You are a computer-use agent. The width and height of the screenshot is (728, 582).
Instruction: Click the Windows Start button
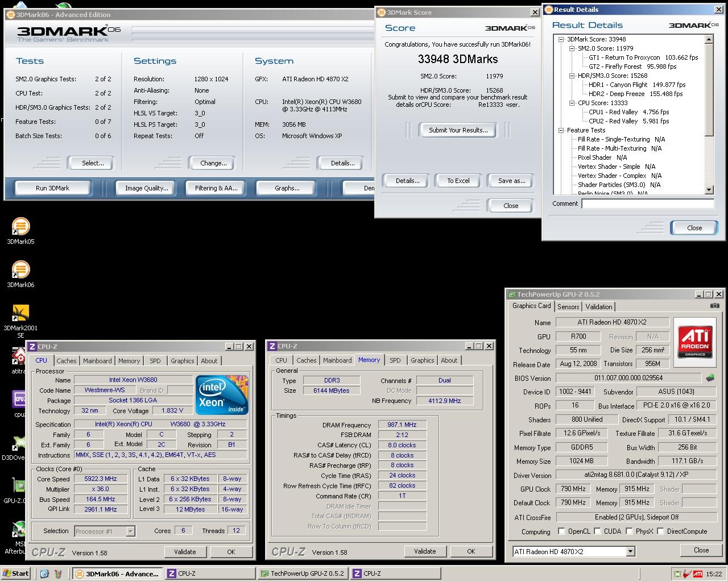coord(16,573)
